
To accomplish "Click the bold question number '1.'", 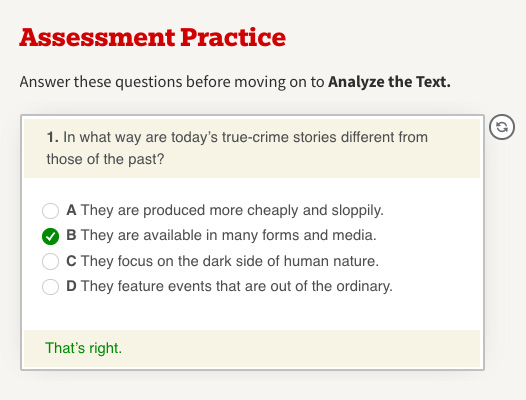I will point(53,137).
